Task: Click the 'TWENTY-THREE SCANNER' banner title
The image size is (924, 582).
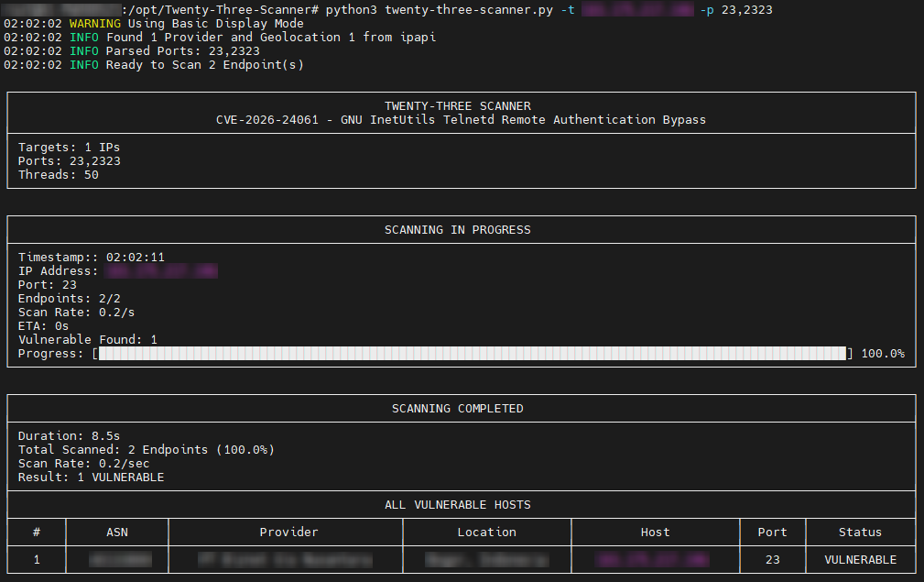Action: [x=458, y=106]
